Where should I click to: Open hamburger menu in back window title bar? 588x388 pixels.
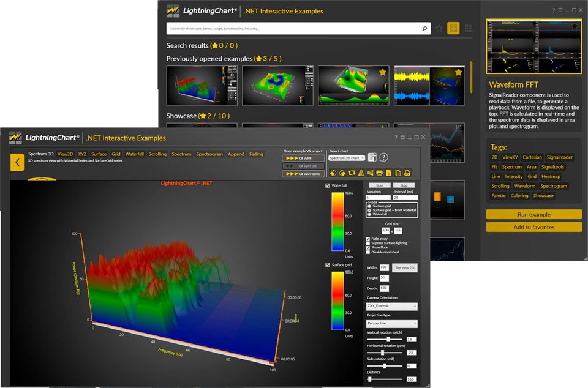(560, 10)
